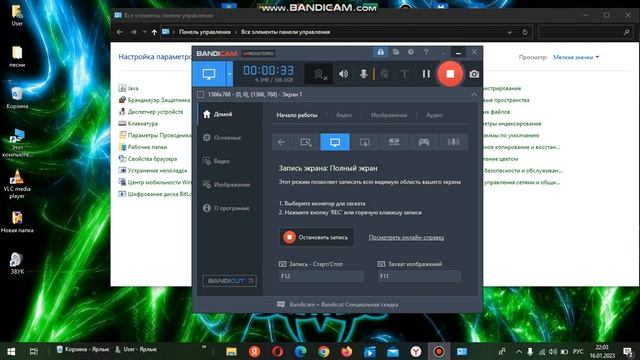Open Bandicam help question mark
640x360 pixels.
426,52
